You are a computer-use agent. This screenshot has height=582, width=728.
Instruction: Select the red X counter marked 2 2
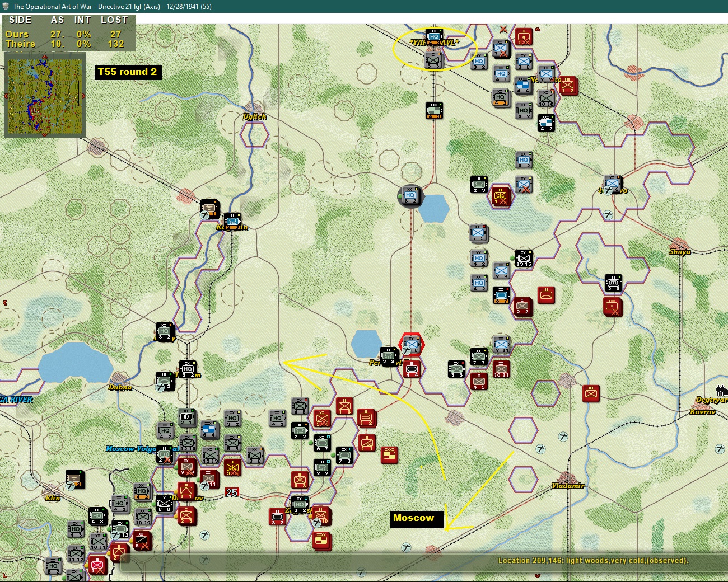[x=522, y=306]
